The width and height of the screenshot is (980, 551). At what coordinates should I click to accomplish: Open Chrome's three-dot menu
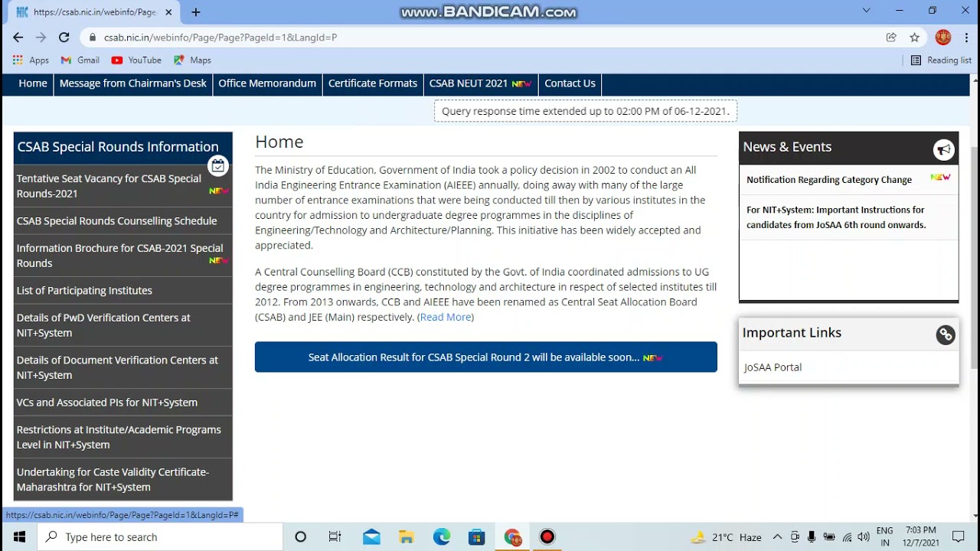tap(967, 37)
